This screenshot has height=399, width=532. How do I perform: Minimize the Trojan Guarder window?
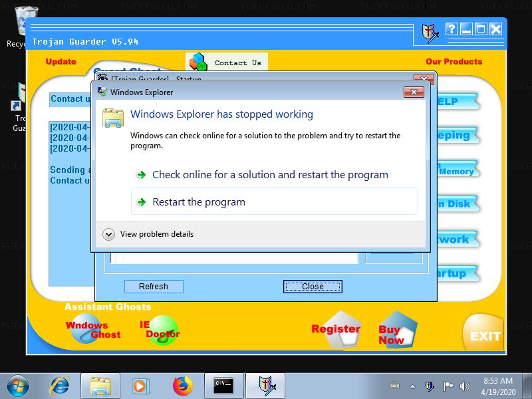466,29
